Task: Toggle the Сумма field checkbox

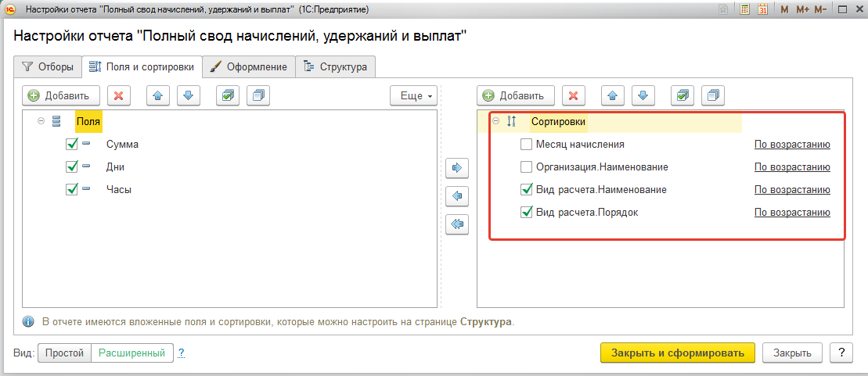Action: point(71,145)
